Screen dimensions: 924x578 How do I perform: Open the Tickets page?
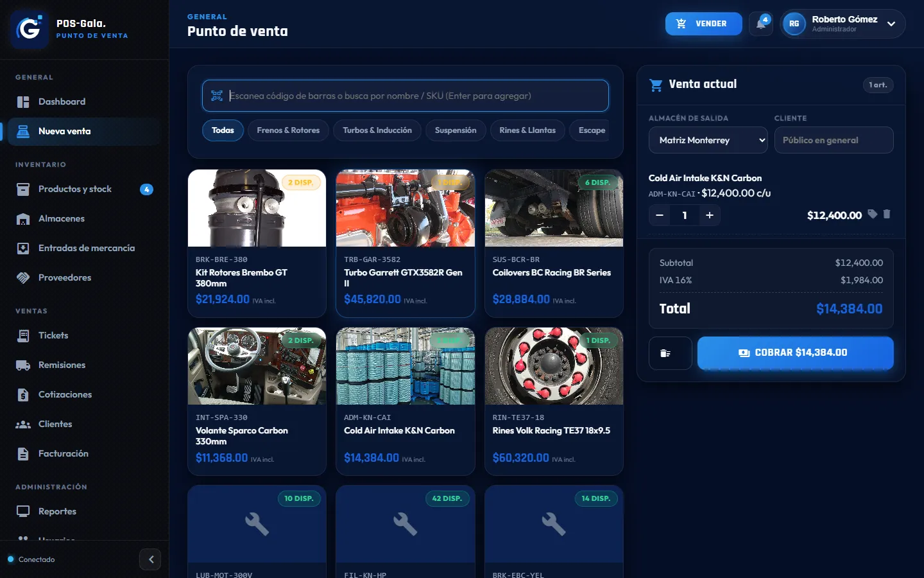[84, 335]
